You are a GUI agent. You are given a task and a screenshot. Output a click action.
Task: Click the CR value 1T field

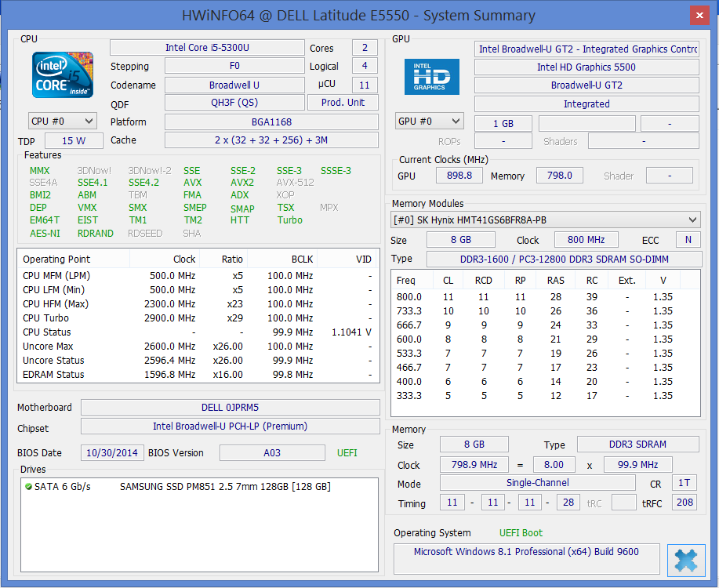click(685, 482)
